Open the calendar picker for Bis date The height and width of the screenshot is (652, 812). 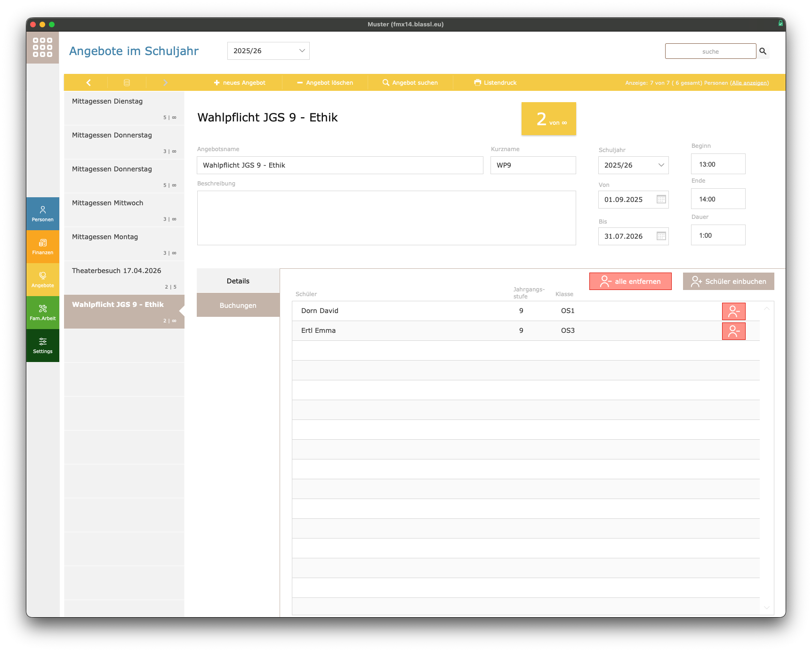[x=661, y=236]
